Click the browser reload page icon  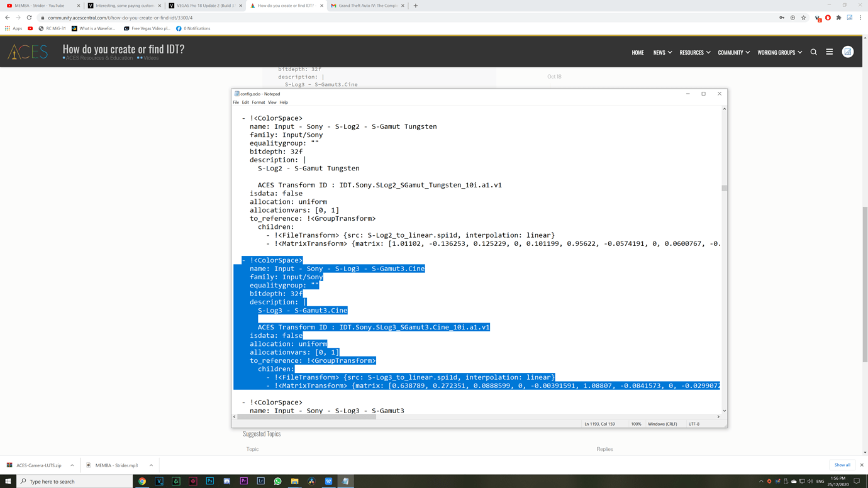[29, 18]
